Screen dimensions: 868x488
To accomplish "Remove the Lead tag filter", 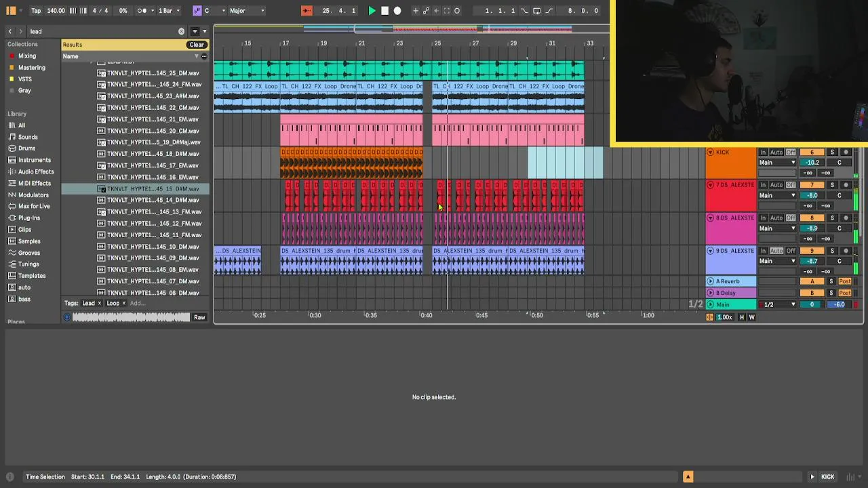I will pyautogui.click(x=99, y=303).
